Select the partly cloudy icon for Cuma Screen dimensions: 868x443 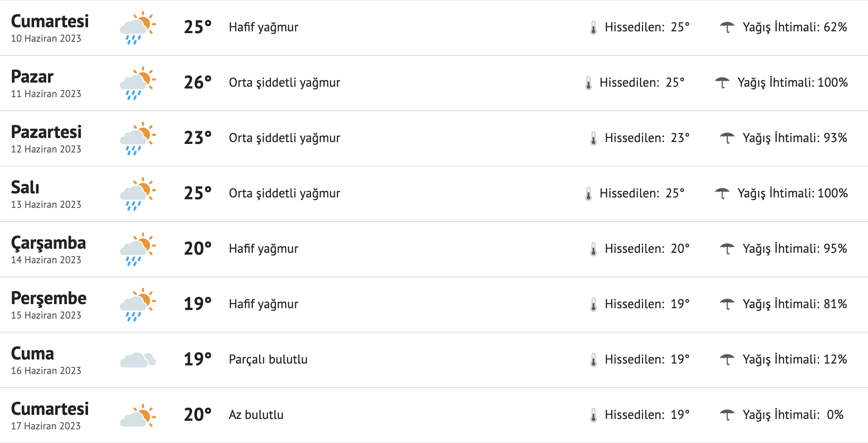pos(138,359)
